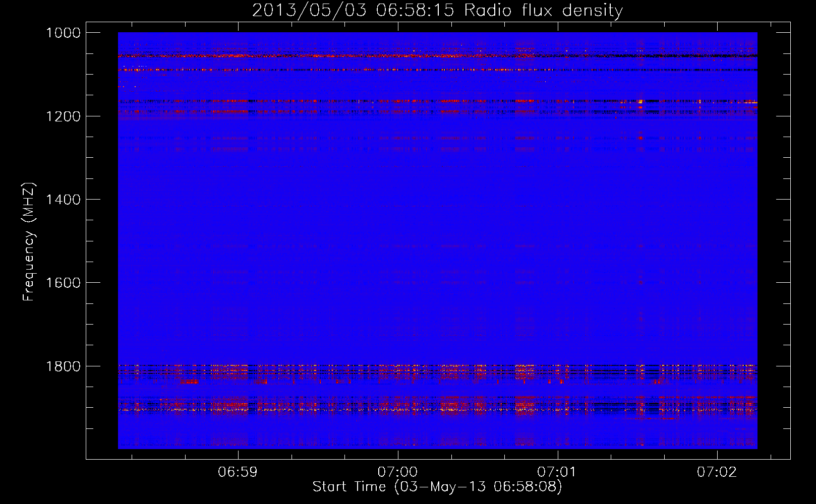Click the 1800 frequency tick label
This screenshot has width=816, height=504.
64,366
